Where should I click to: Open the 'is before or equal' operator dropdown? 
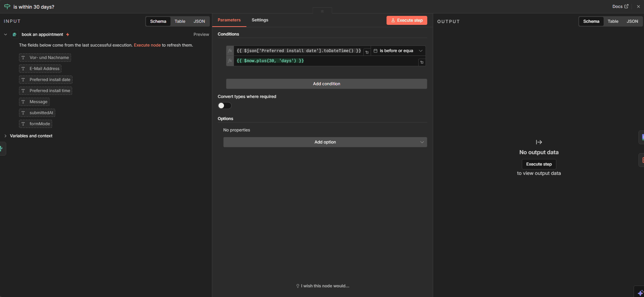[398, 51]
